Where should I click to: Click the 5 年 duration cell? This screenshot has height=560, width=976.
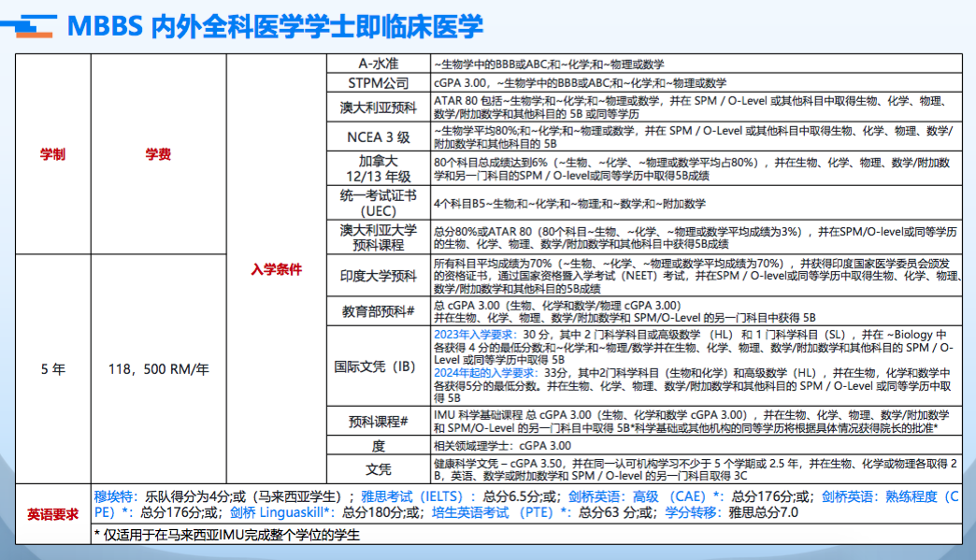52,369
